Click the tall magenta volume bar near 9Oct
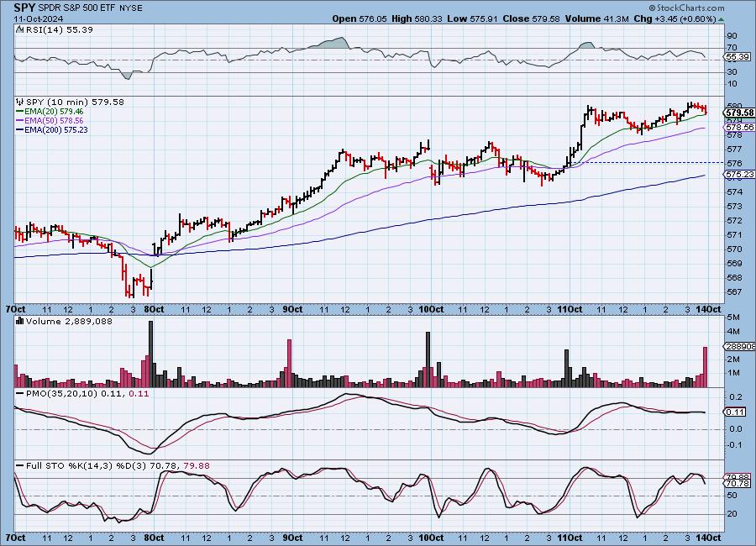Viewport: 756px width, 546px height. 289,363
